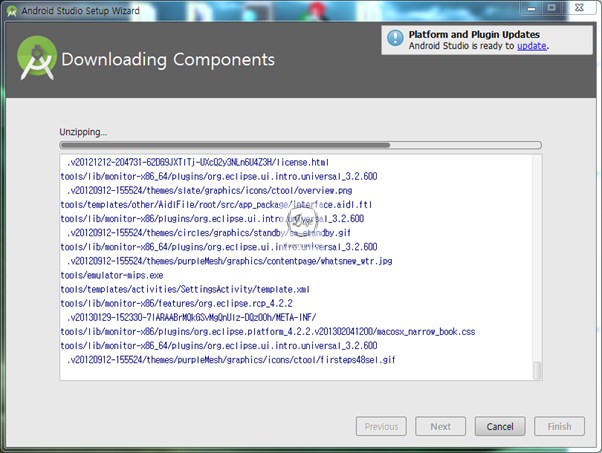Click the Cancel button
This screenshot has width=602, height=453.
click(x=500, y=426)
